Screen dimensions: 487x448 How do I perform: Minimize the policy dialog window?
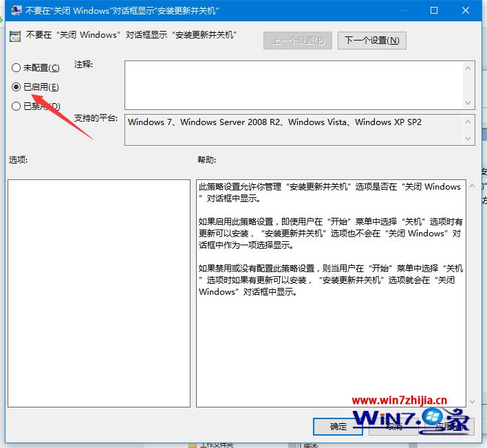coord(403,10)
